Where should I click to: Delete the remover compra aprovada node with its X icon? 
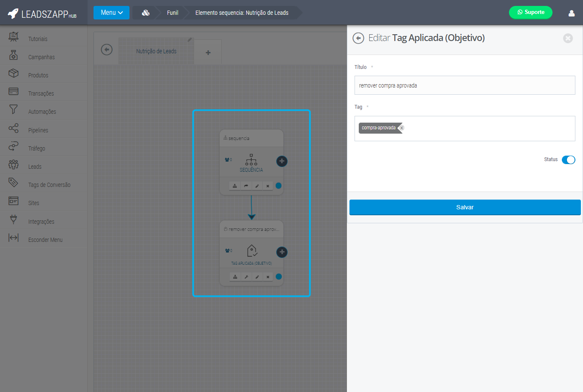point(268,277)
